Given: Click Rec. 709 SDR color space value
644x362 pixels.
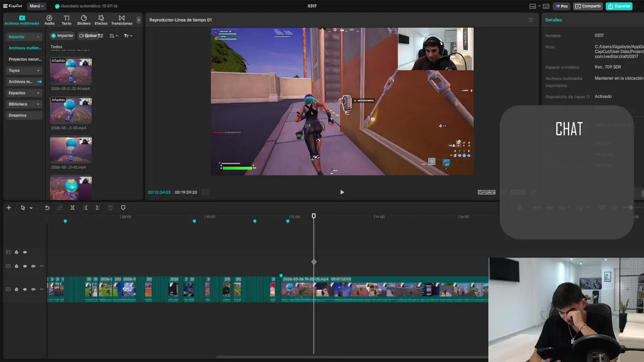Looking at the screenshot, I should pyautogui.click(x=608, y=67).
